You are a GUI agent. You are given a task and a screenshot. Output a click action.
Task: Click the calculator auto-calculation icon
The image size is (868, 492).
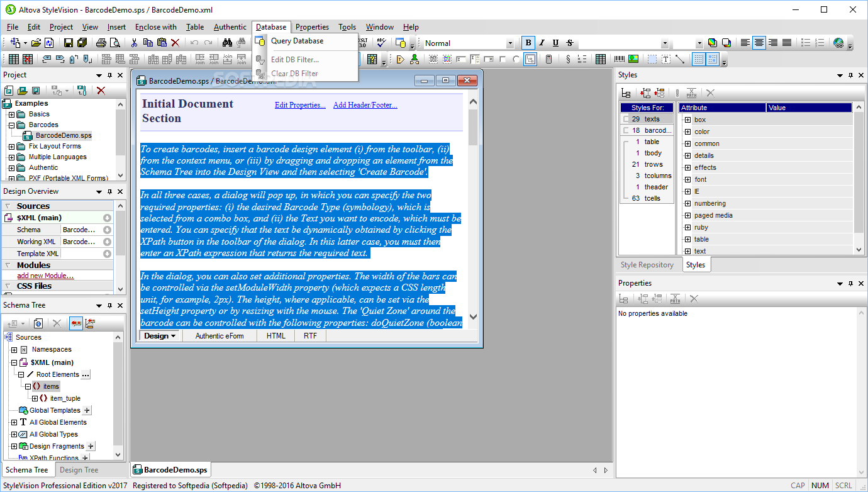(x=548, y=59)
